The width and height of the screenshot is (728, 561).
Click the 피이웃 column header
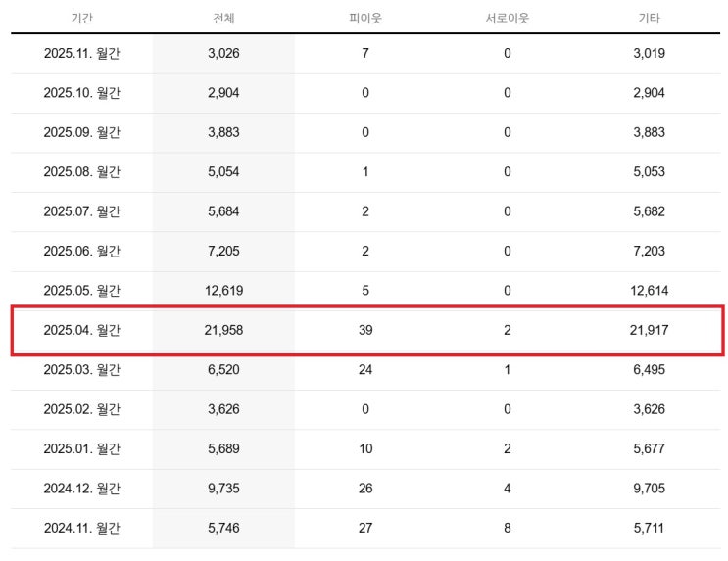click(x=365, y=18)
